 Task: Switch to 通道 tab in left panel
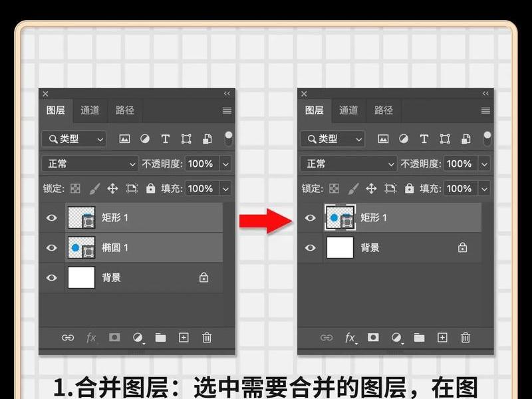pyautogui.click(x=90, y=110)
